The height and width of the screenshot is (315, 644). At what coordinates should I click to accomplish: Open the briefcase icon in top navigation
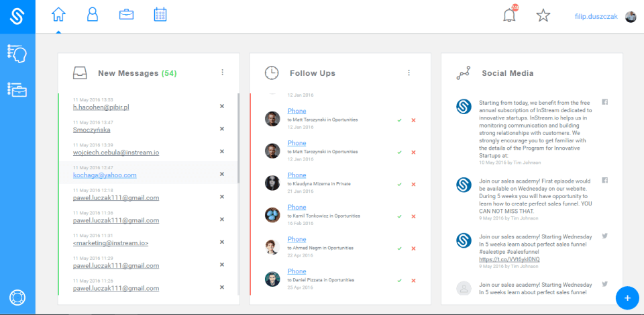[125, 15]
